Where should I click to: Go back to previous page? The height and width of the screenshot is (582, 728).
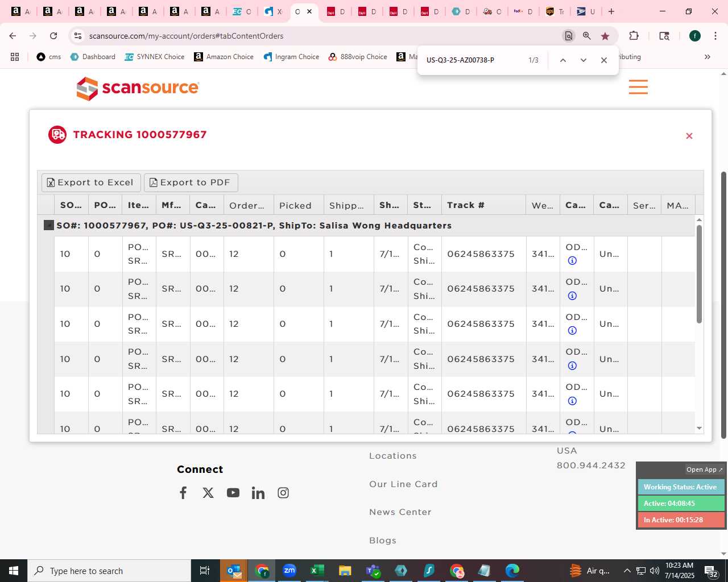point(13,36)
